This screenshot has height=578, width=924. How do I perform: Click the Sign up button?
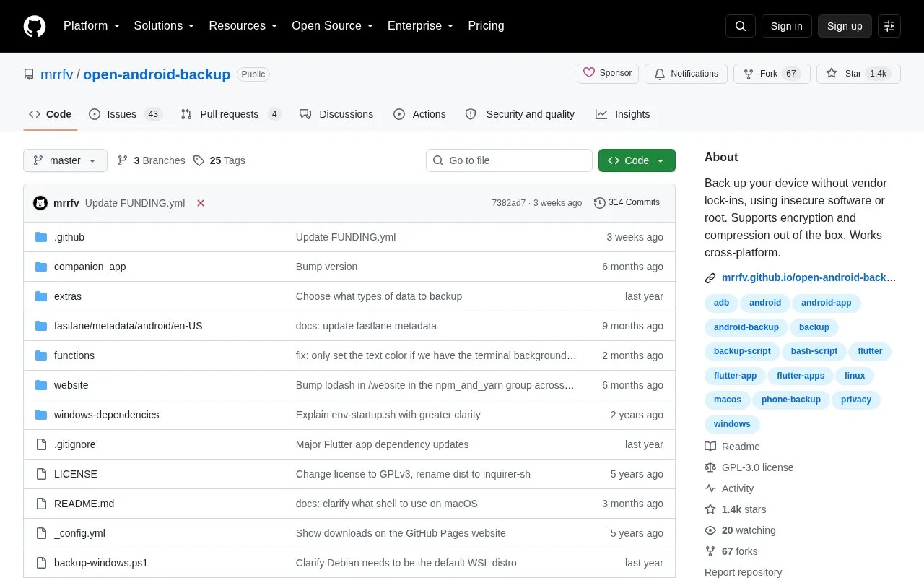(845, 26)
